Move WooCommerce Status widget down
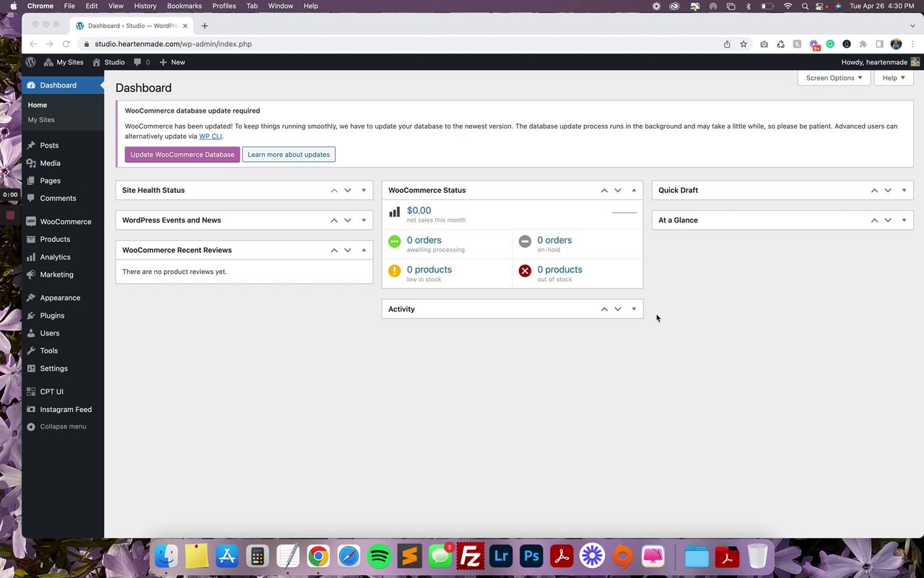 (x=617, y=190)
